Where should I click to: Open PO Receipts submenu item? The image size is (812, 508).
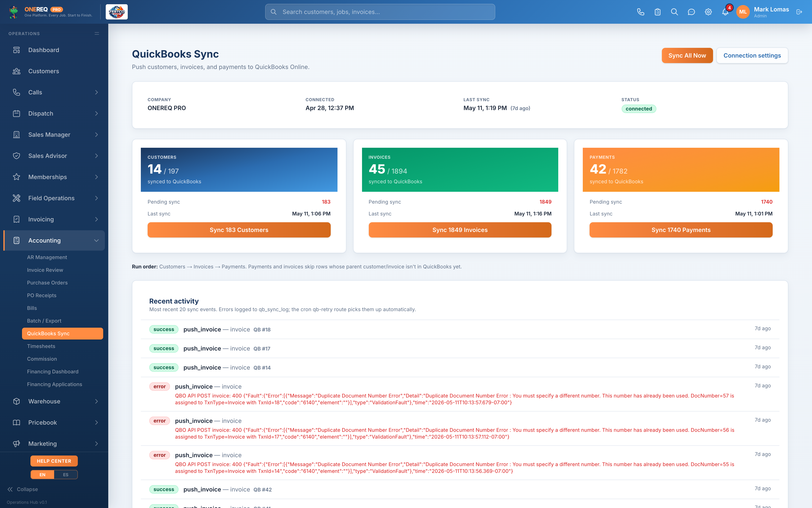pos(62,296)
